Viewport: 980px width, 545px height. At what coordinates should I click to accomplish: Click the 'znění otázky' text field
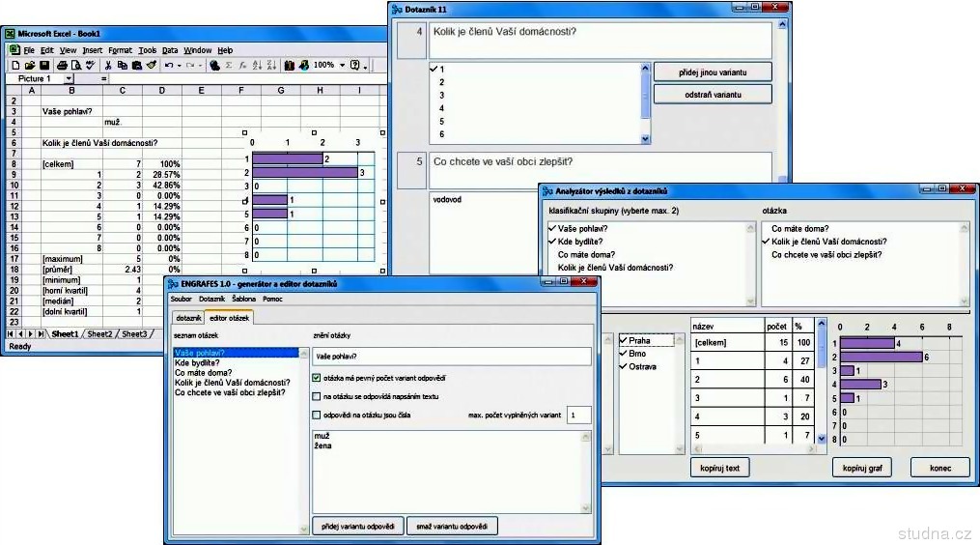(x=451, y=357)
